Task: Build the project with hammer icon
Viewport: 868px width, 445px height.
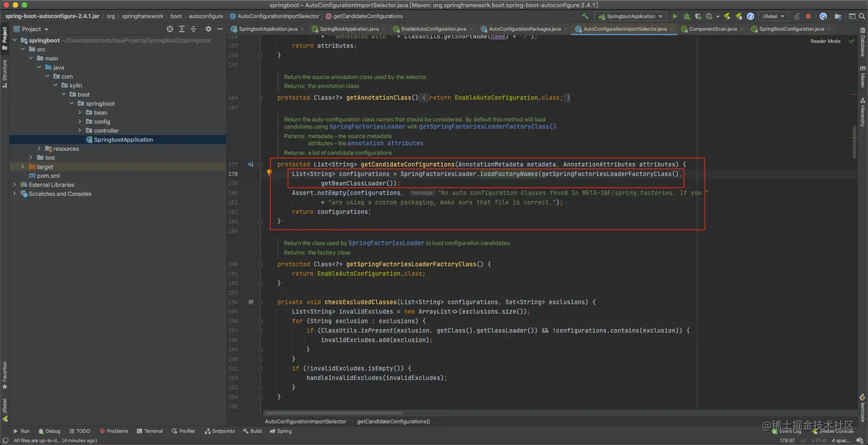Action: (x=585, y=17)
